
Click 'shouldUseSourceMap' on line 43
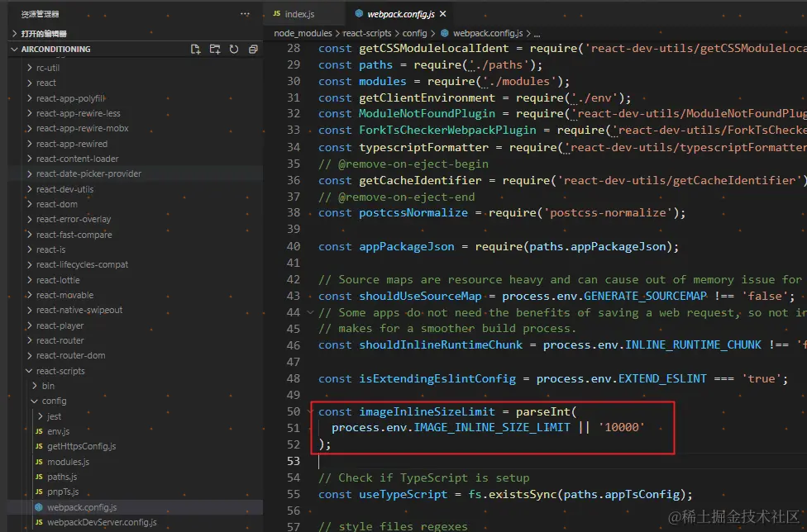coord(420,296)
